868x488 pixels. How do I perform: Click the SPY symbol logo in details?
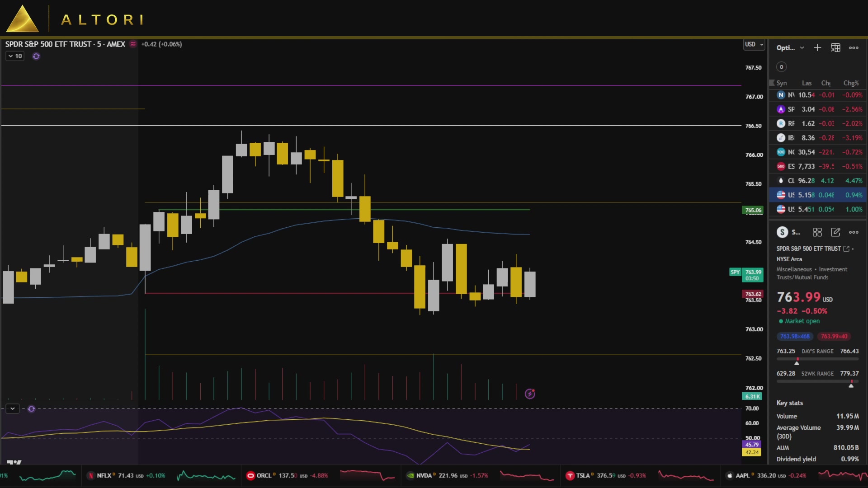782,232
